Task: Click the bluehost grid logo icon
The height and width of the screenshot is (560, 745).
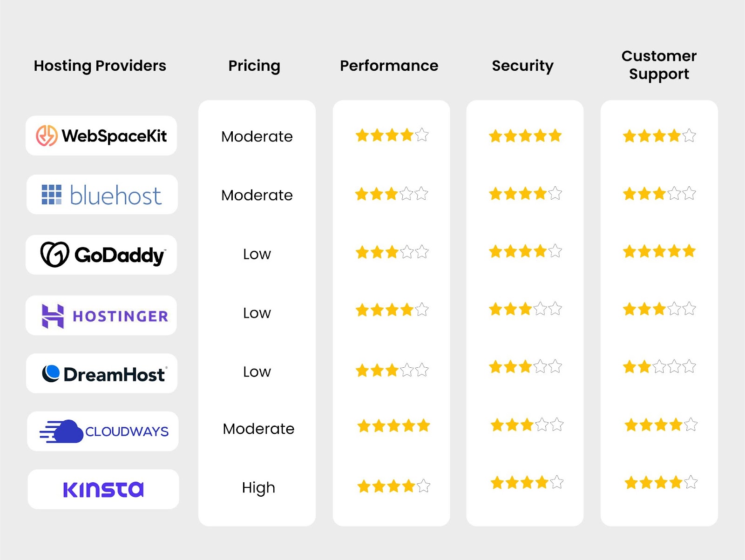Action: click(51, 195)
